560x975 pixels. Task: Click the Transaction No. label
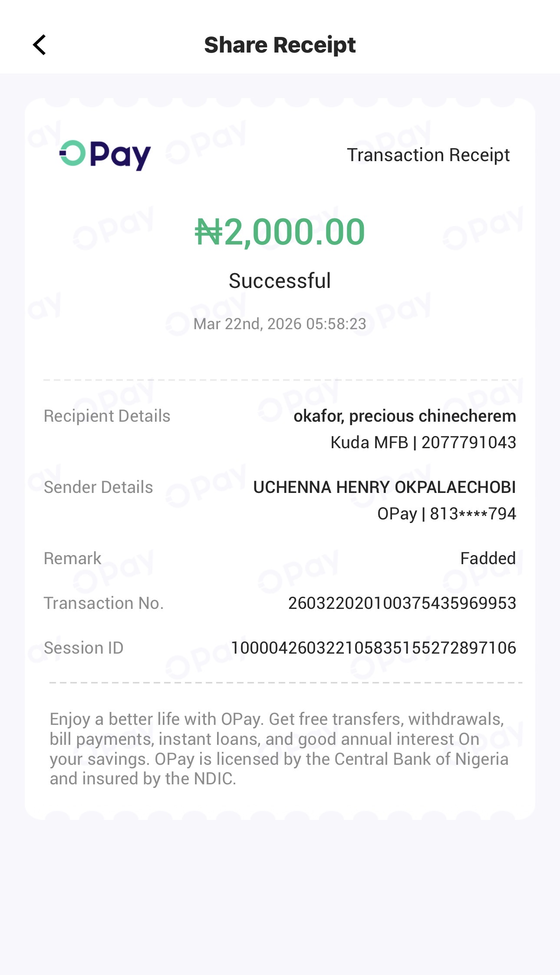point(104,603)
